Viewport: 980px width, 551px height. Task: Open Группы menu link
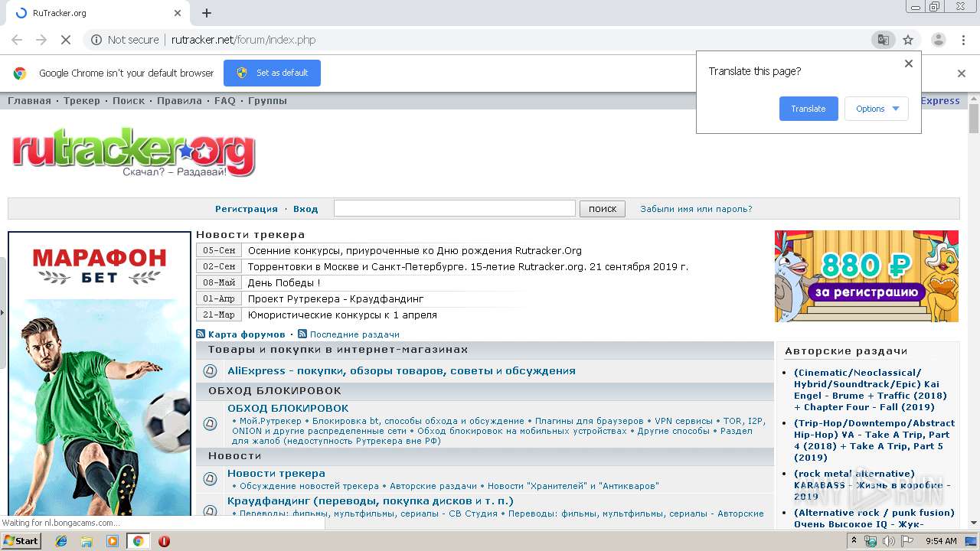click(x=267, y=100)
